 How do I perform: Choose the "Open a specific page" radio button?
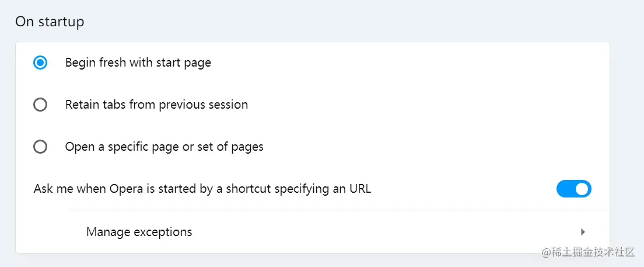click(x=40, y=147)
